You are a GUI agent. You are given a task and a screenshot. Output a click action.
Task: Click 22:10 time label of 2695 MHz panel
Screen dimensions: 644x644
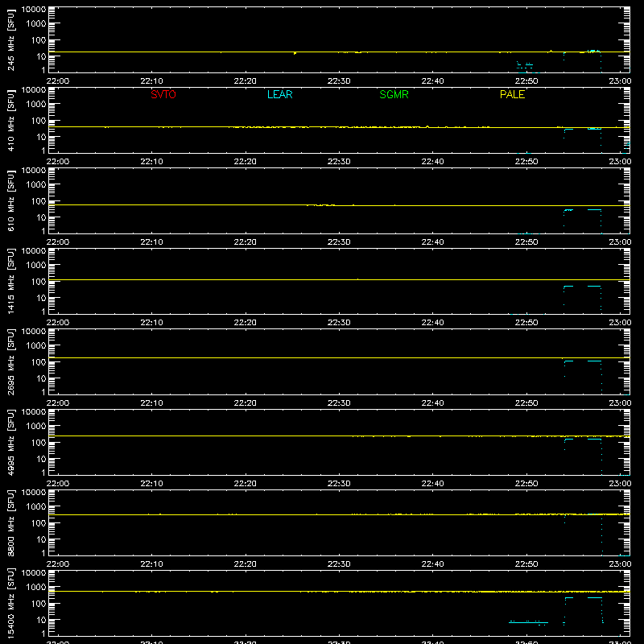pos(151,403)
